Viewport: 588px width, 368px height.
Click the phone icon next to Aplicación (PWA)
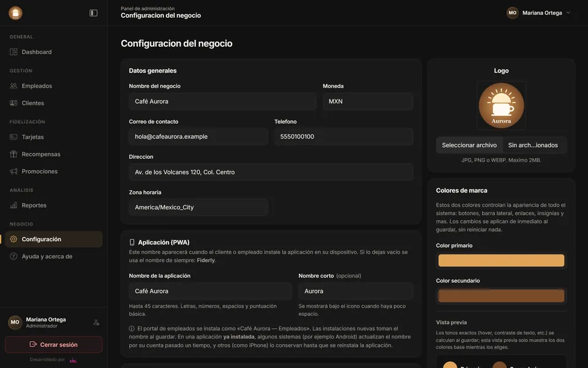click(132, 243)
